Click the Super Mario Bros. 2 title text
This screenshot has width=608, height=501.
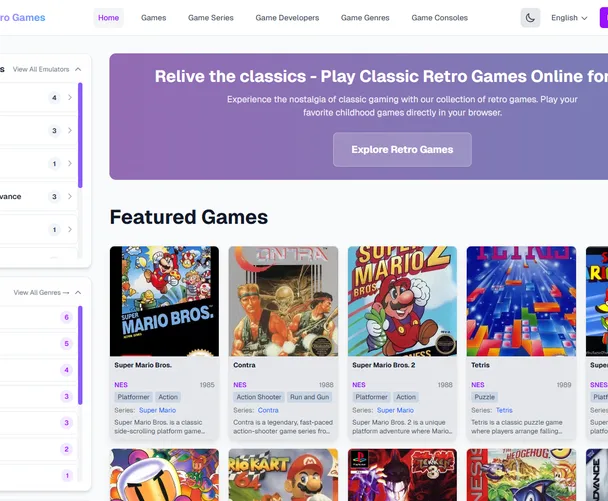tap(383, 365)
